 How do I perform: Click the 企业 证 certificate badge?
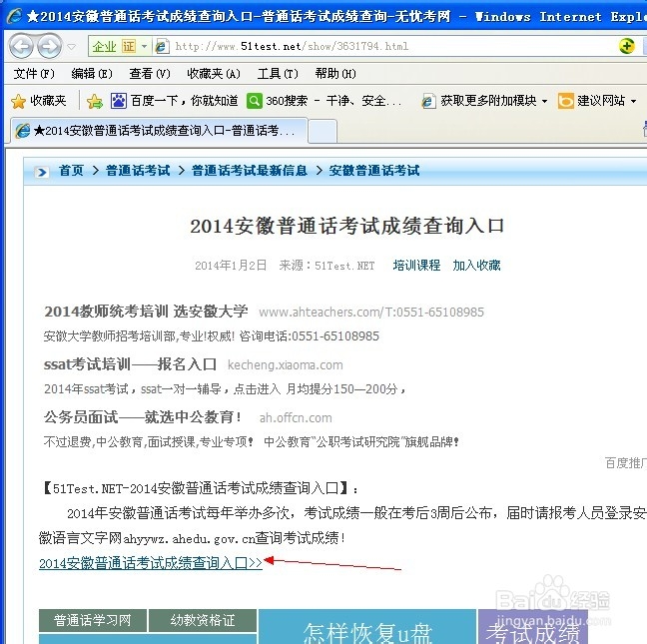pos(114,46)
